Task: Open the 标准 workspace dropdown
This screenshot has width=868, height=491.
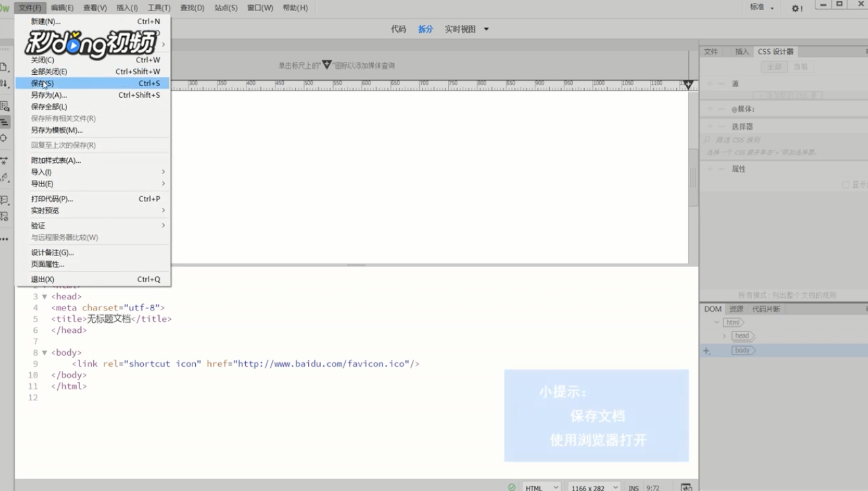Action: [762, 7]
